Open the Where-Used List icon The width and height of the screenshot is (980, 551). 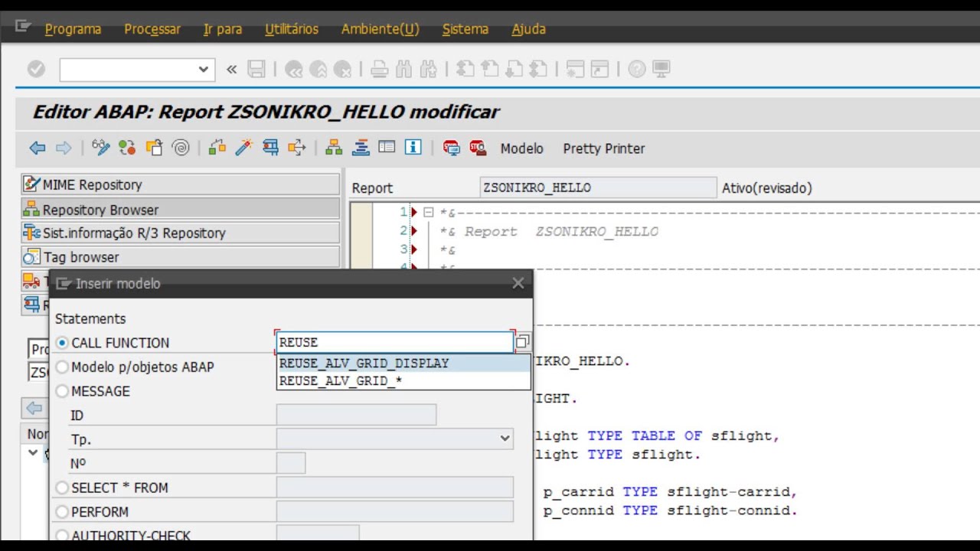(297, 148)
